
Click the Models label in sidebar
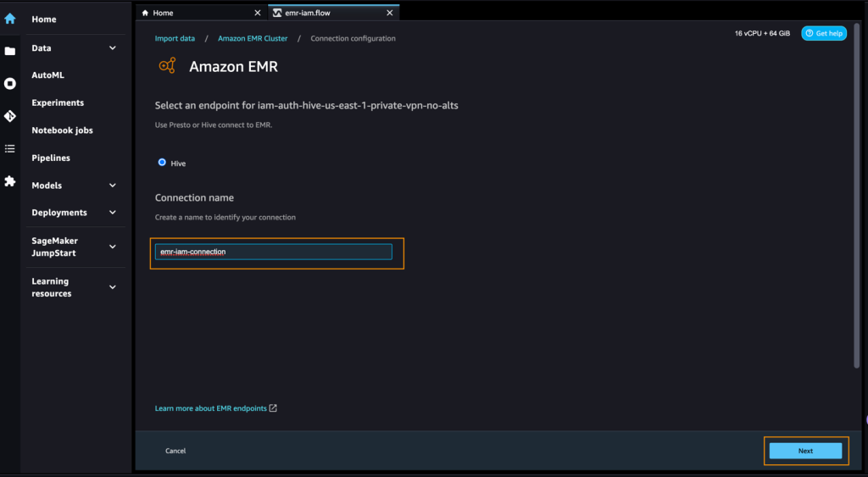[47, 186]
